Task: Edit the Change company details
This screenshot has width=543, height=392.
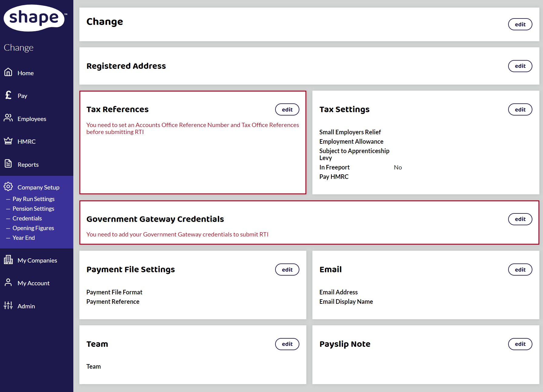Action: pos(520,25)
